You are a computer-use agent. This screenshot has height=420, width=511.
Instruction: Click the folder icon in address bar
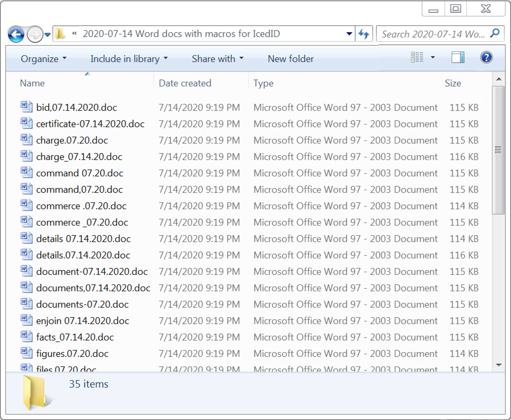[x=60, y=33]
